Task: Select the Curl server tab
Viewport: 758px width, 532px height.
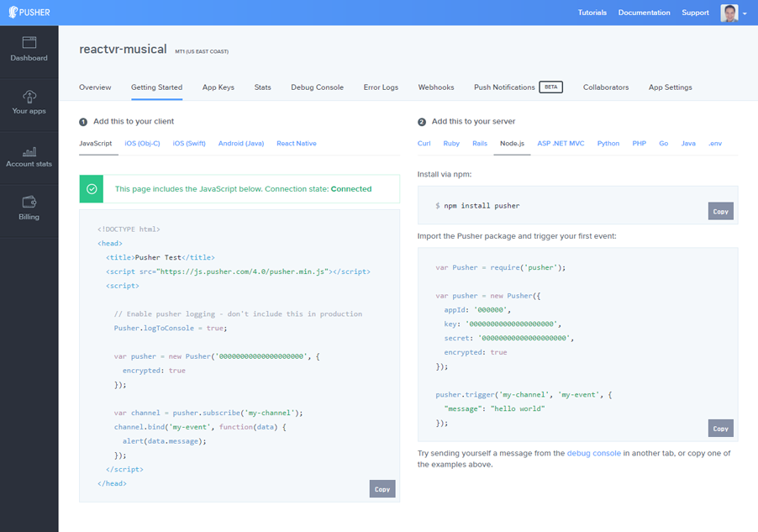Action: [424, 143]
